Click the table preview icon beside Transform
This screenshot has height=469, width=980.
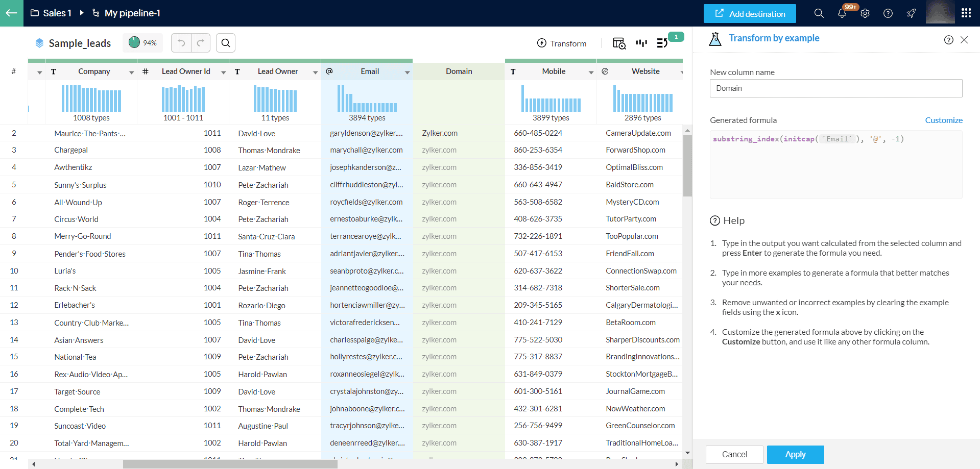click(619, 43)
